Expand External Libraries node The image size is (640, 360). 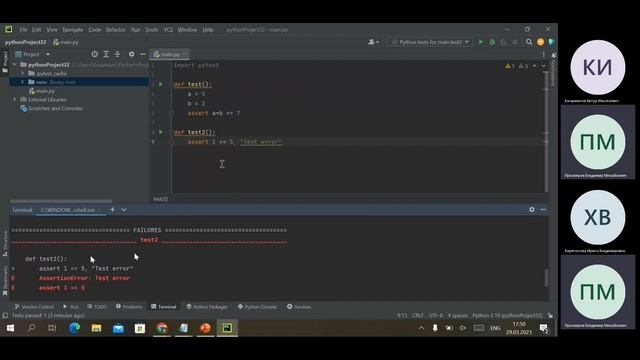tap(15, 100)
